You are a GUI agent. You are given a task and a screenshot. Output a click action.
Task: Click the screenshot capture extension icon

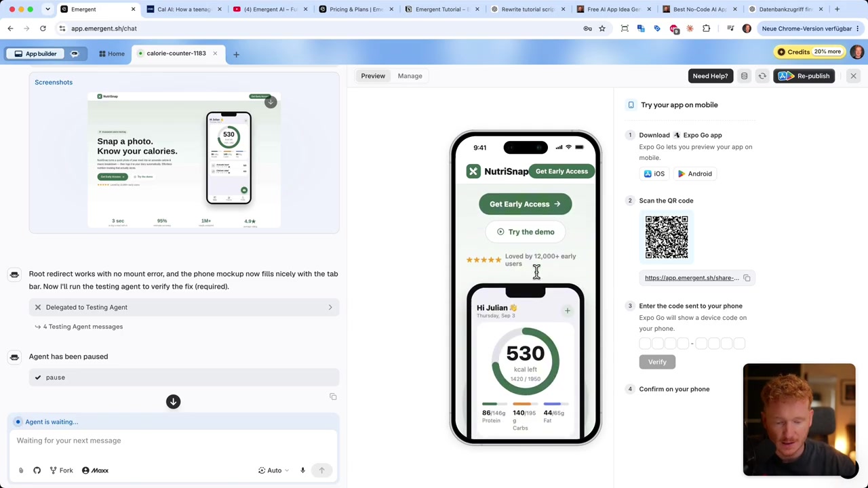pos(625,28)
